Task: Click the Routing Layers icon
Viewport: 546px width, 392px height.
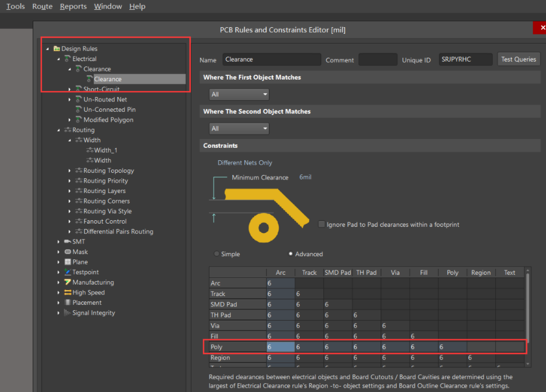Action: (79, 191)
